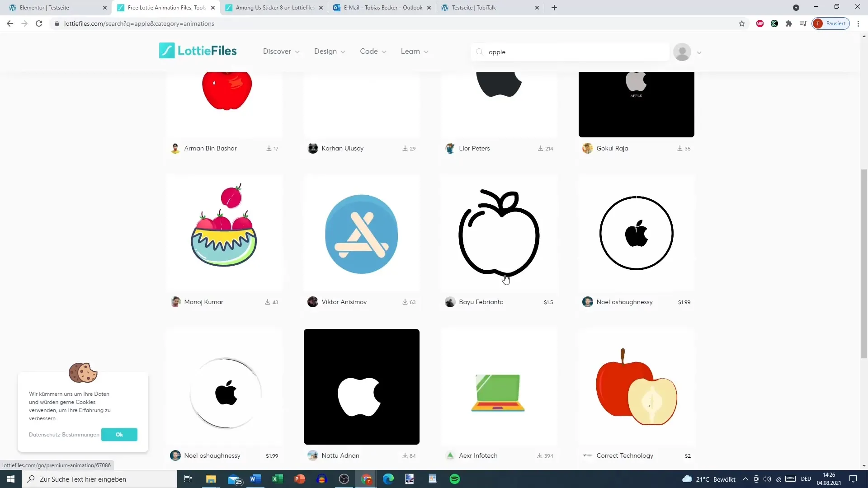Viewport: 868px width, 488px height.
Task: Open the volume control in system tray
Action: tap(767, 479)
